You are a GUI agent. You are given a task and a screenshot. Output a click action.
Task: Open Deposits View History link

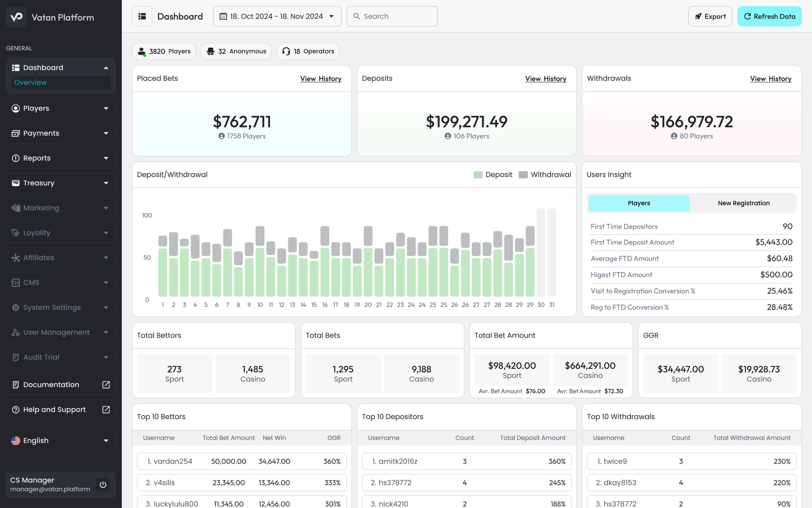coord(546,79)
